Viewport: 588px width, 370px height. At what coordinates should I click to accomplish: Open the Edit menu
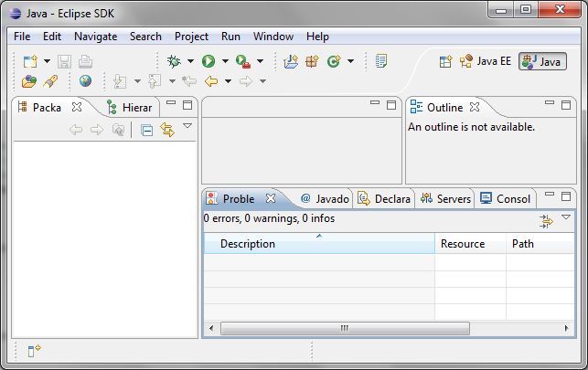[52, 37]
